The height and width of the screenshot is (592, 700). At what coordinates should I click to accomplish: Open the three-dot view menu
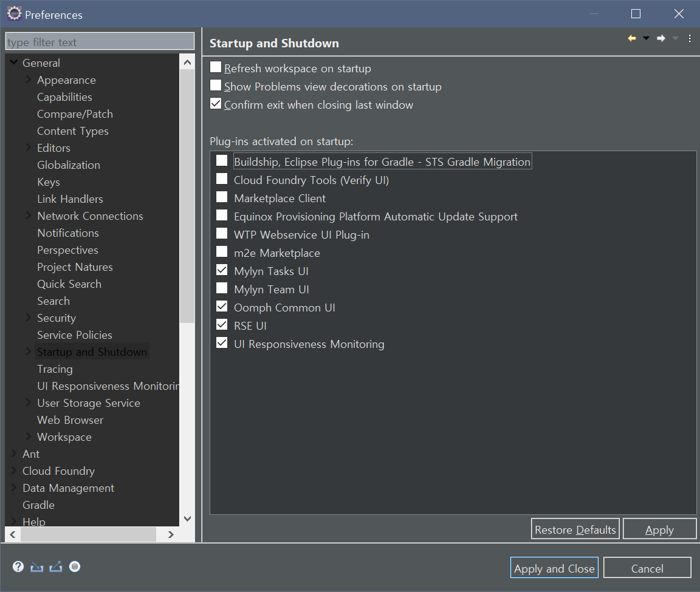[690, 38]
